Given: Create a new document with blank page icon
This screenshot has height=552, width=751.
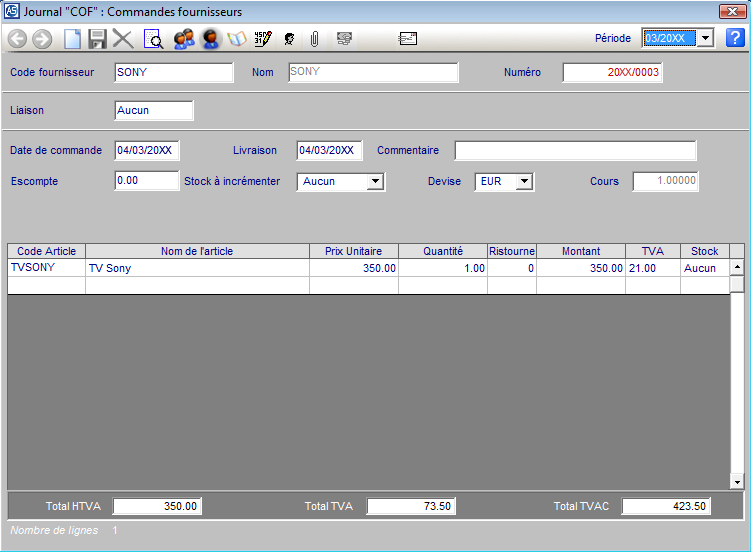Looking at the screenshot, I should (73, 39).
